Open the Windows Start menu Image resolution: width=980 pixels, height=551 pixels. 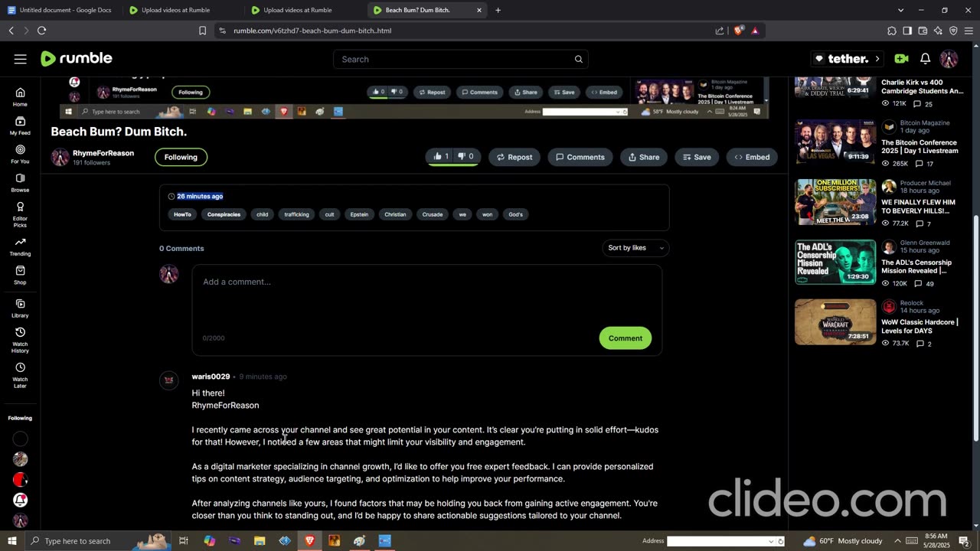point(11,541)
